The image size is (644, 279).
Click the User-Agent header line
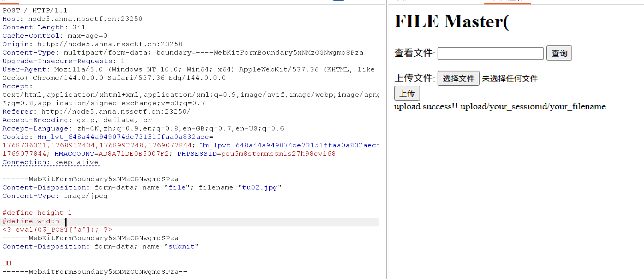tap(188, 73)
